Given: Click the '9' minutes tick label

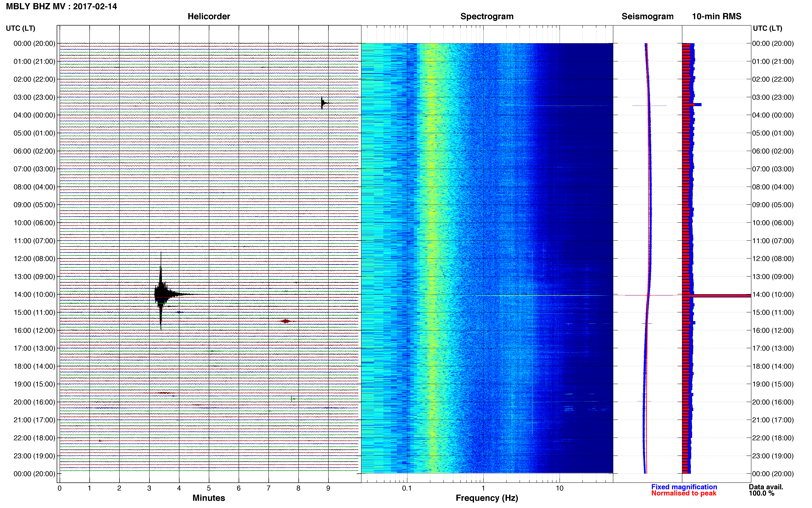Looking at the screenshot, I should coord(328,488).
